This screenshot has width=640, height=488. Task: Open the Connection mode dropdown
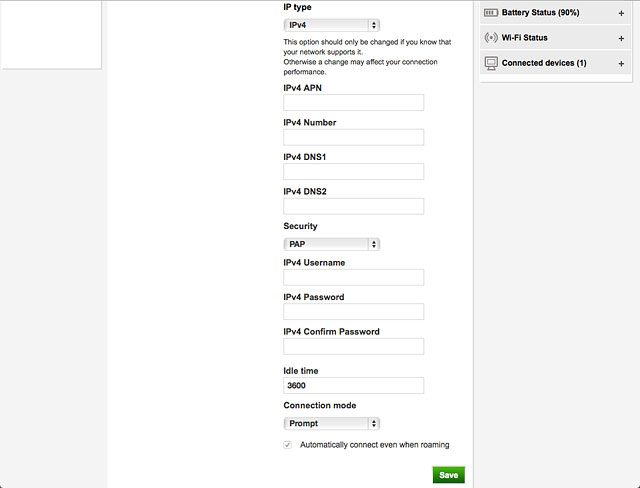click(x=331, y=423)
